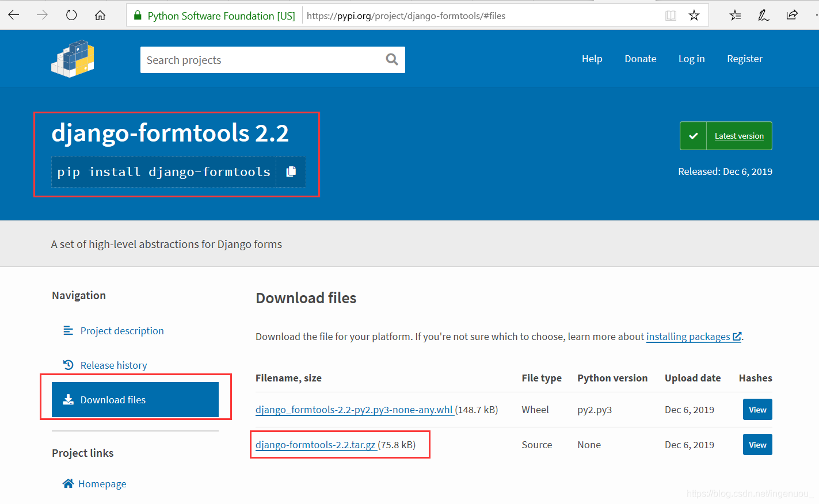Click the green padlock security icon
Image resolution: width=819 pixels, height=504 pixels.
pos(138,16)
